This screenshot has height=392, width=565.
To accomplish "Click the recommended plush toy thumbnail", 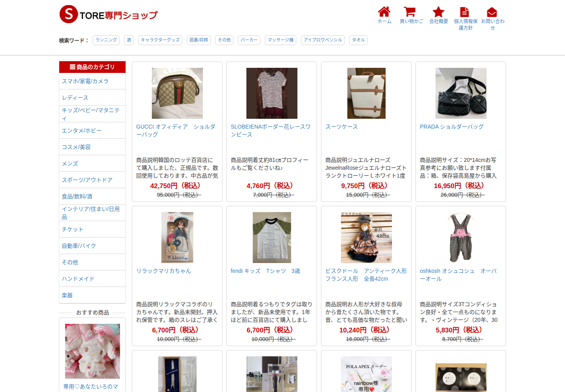I will click(93, 351).
